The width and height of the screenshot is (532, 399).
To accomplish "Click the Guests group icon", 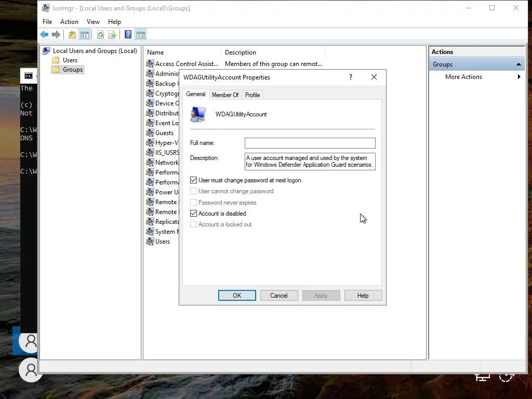I will [150, 132].
